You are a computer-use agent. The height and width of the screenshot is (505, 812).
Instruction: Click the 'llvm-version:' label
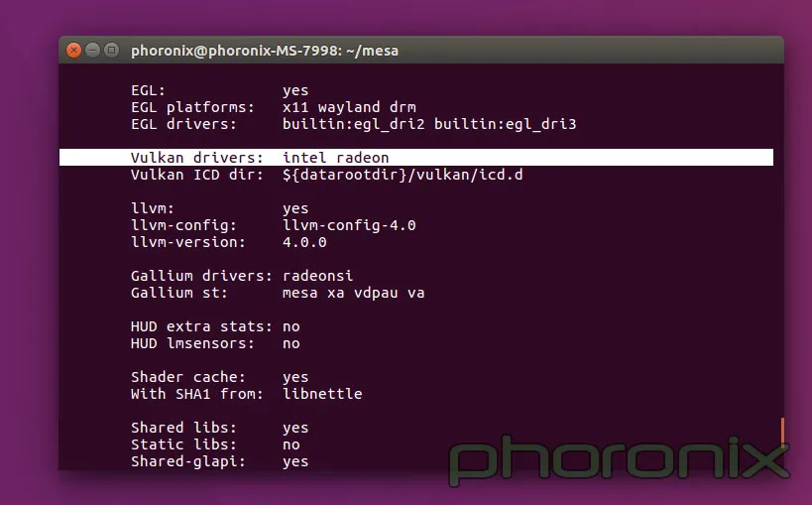point(188,242)
